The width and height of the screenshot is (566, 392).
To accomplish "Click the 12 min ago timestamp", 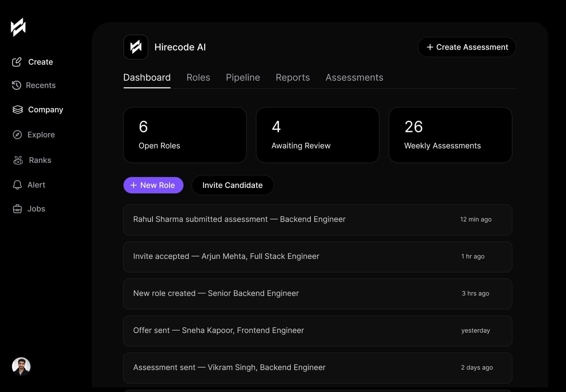I will pos(476,219).
